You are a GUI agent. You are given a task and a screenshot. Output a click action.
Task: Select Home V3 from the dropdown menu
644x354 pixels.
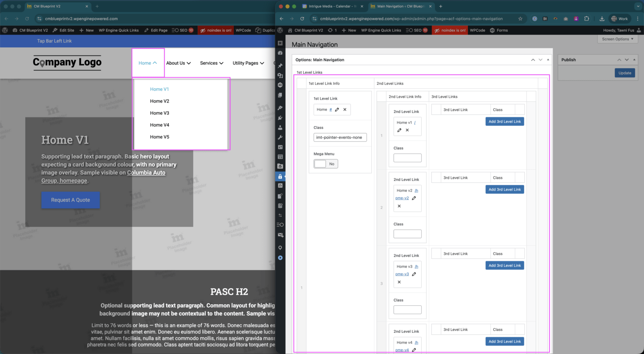[x=160, y=113]
